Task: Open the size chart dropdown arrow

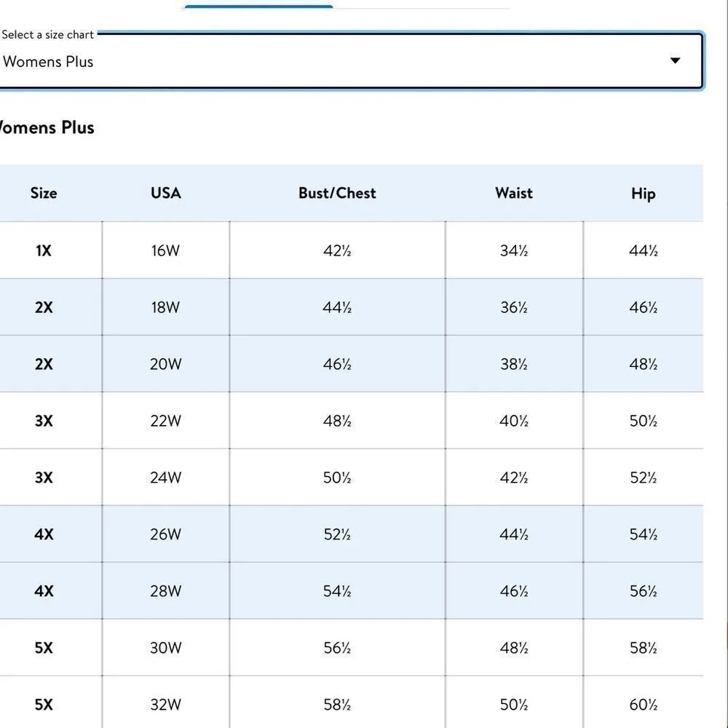Action: 675,60
